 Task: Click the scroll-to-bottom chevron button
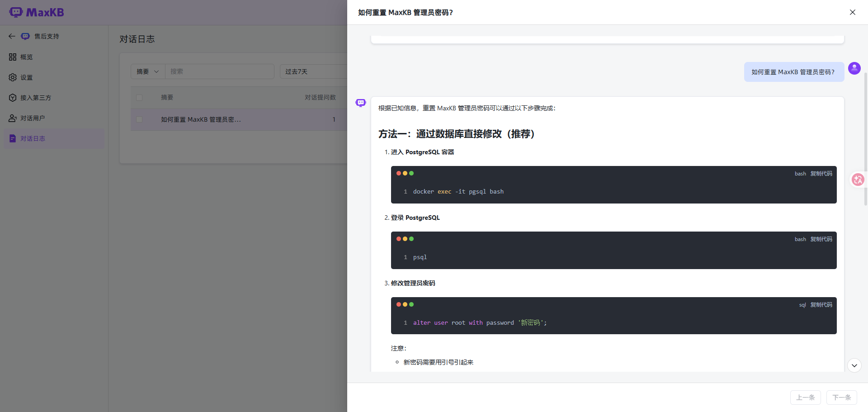click(x=854, y=365)
